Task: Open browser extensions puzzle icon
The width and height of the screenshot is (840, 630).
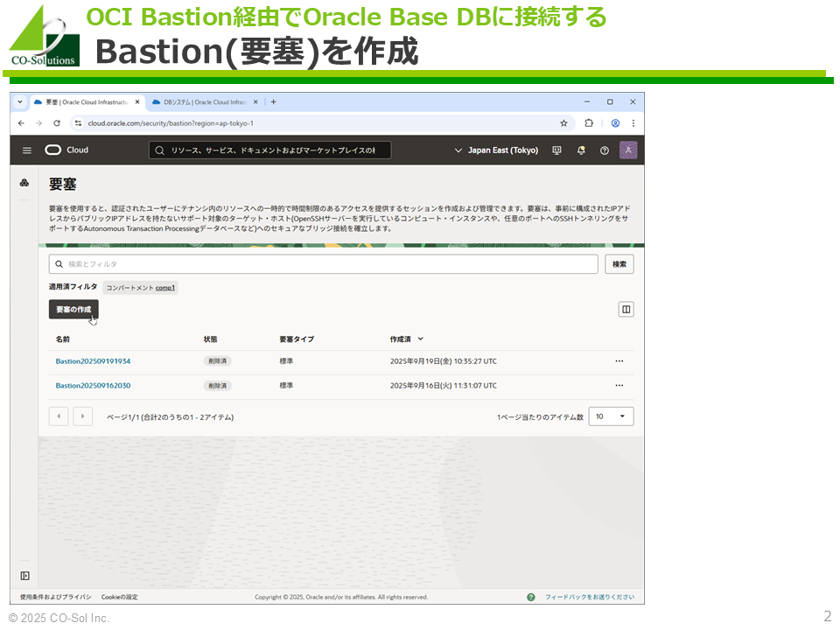Action: point(589,123)
